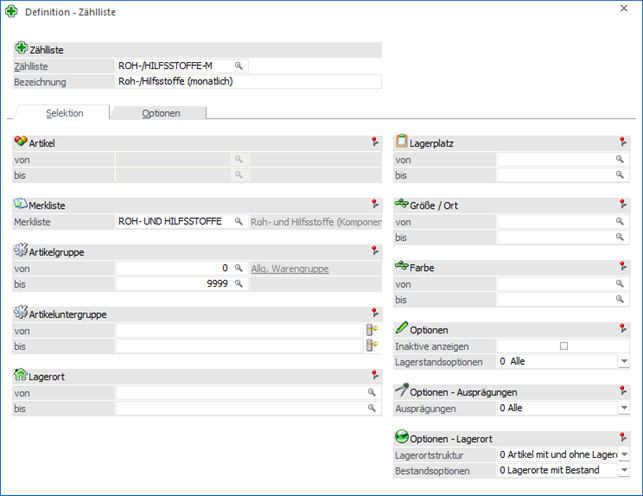Open Farbe 'bis' lookup magnifier
Screen dimensions: 643x496
620,299
